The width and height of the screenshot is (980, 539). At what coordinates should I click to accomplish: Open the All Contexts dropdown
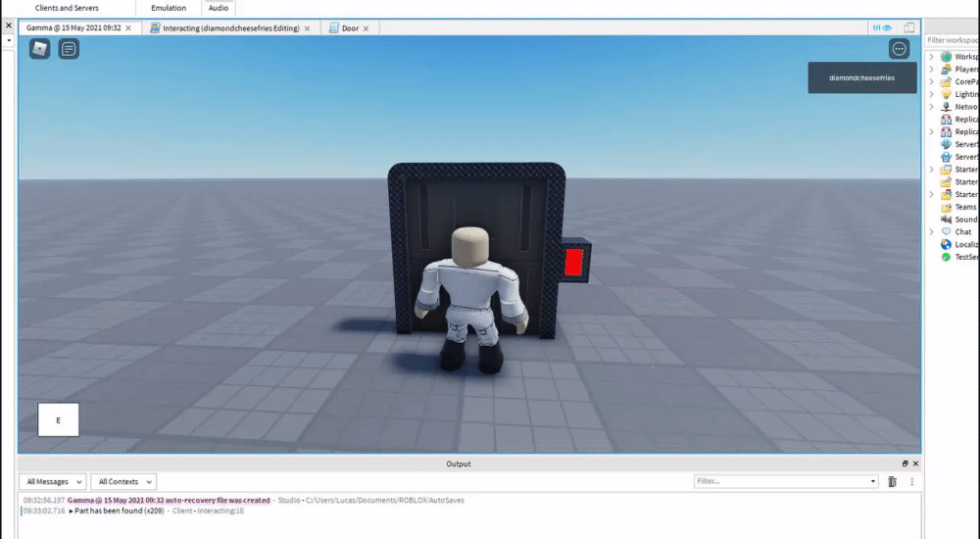(x=123, y=481)
